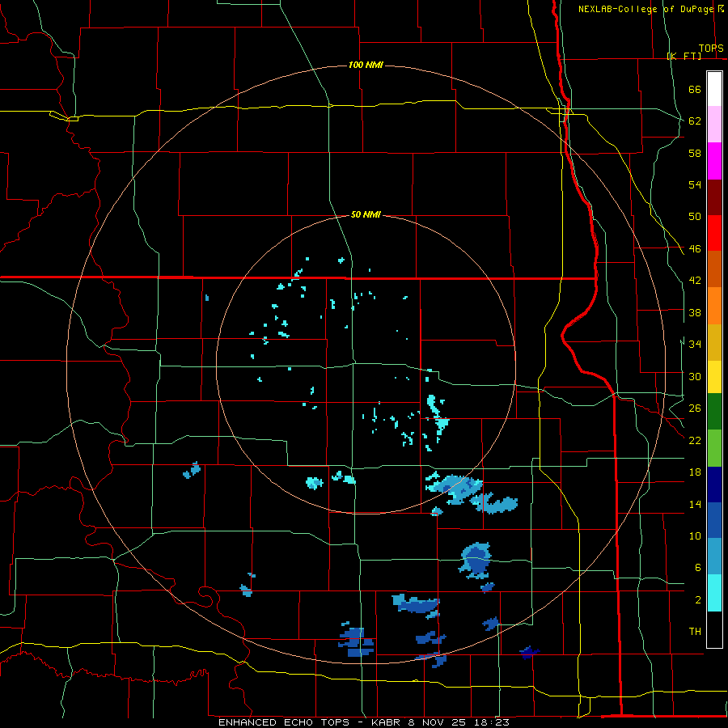Click the magenta swatch between 54 and 58
The height and width of the screenshot is (728, 728).
[x=714, y=161]
